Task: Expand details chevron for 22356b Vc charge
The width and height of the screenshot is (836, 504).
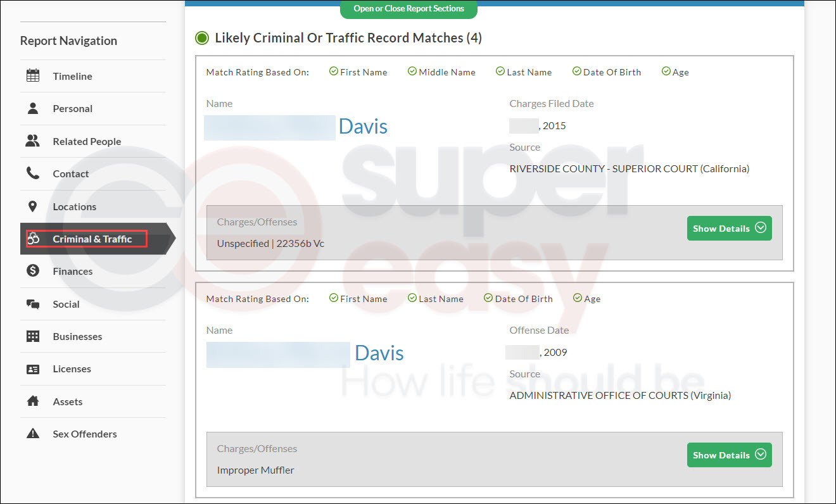Action: pos(761,228)
